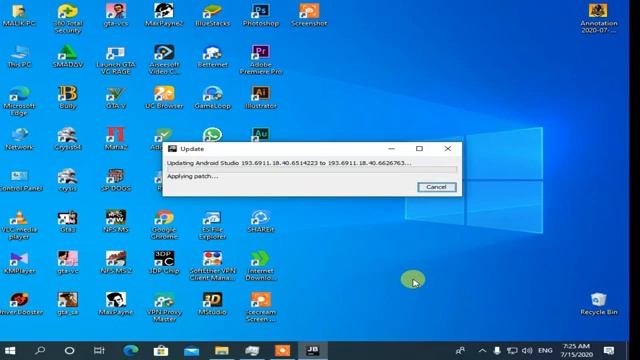Select the Microsoft Edge desktop shortcut

coord(19,101)
